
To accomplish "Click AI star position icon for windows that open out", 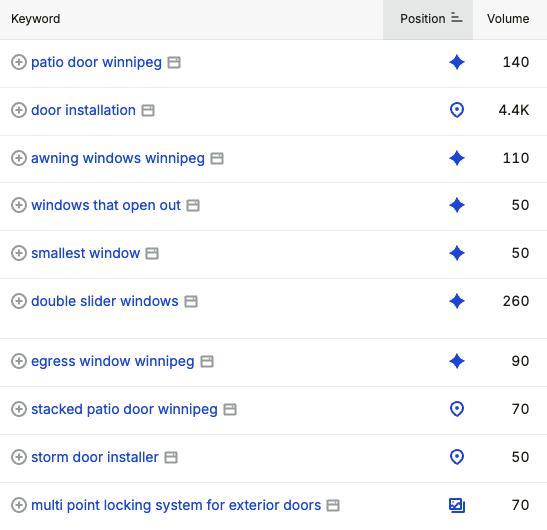I will pyautogui.click(x=457, y=205).
